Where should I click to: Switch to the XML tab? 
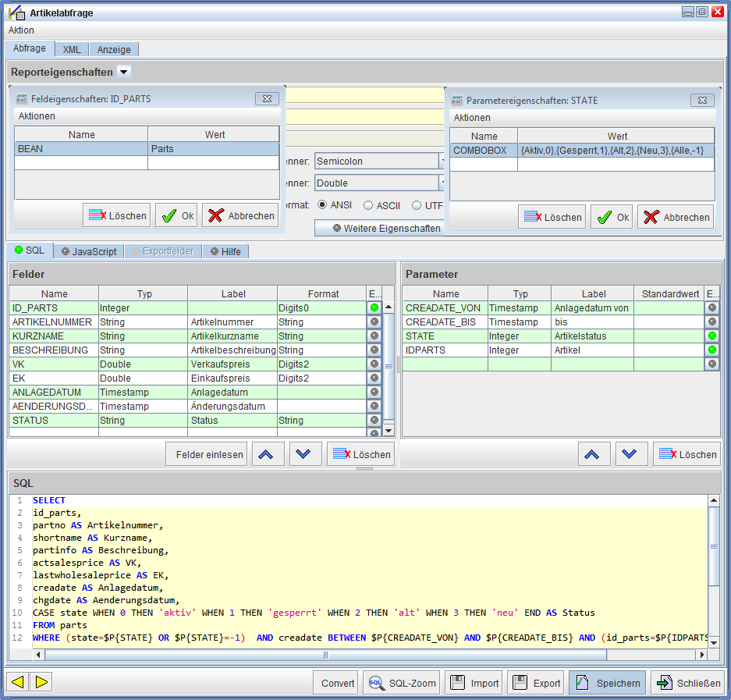72,49
